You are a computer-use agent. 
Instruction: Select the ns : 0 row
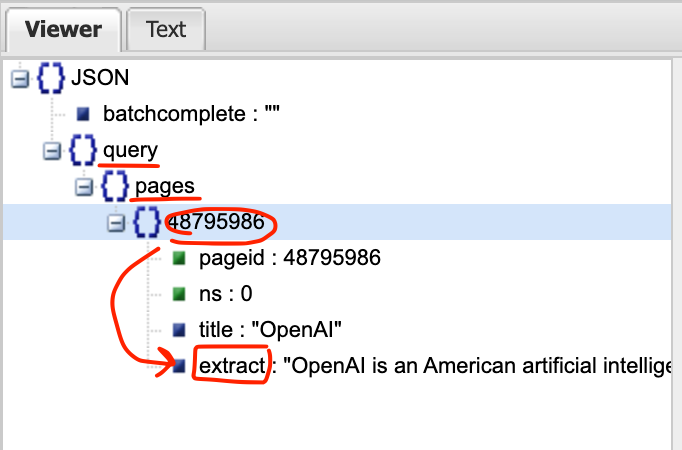pos(225,294)
